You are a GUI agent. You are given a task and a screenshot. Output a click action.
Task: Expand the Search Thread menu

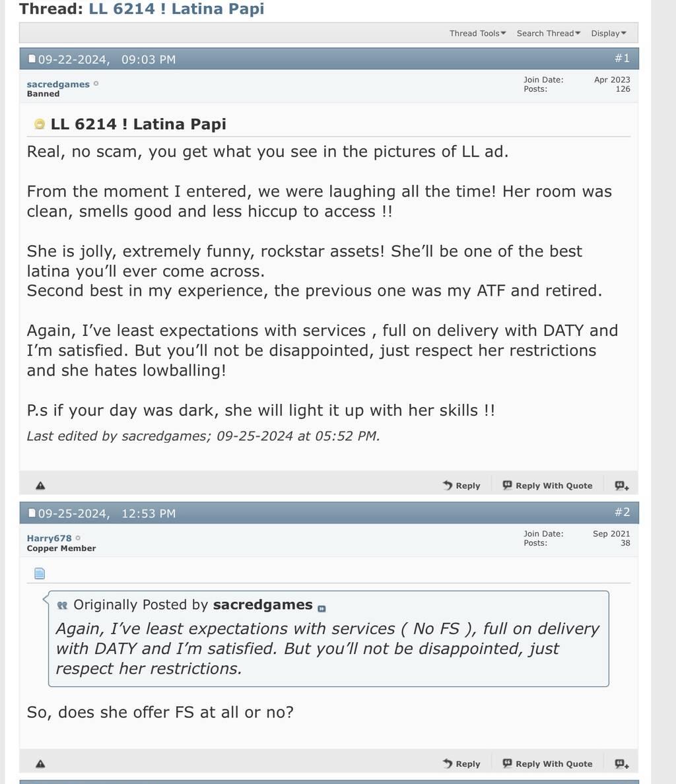pyautogui.click(x=548, y=33)
